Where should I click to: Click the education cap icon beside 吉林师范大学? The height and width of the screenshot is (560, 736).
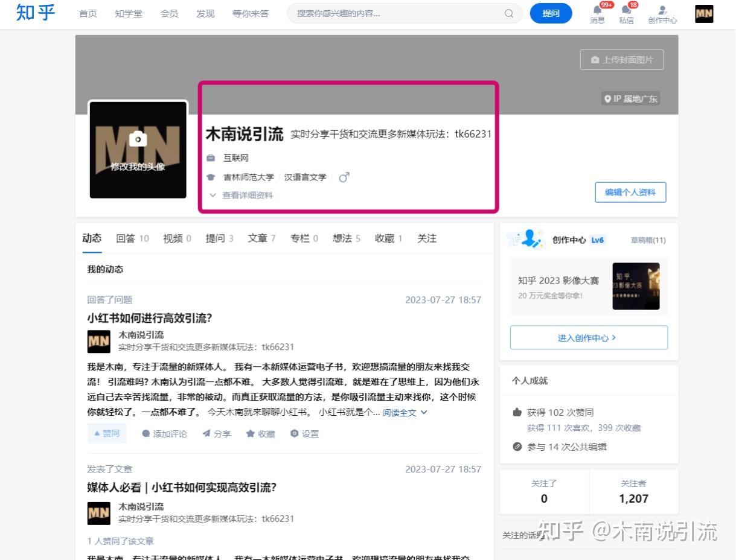[x=211, y=177]
